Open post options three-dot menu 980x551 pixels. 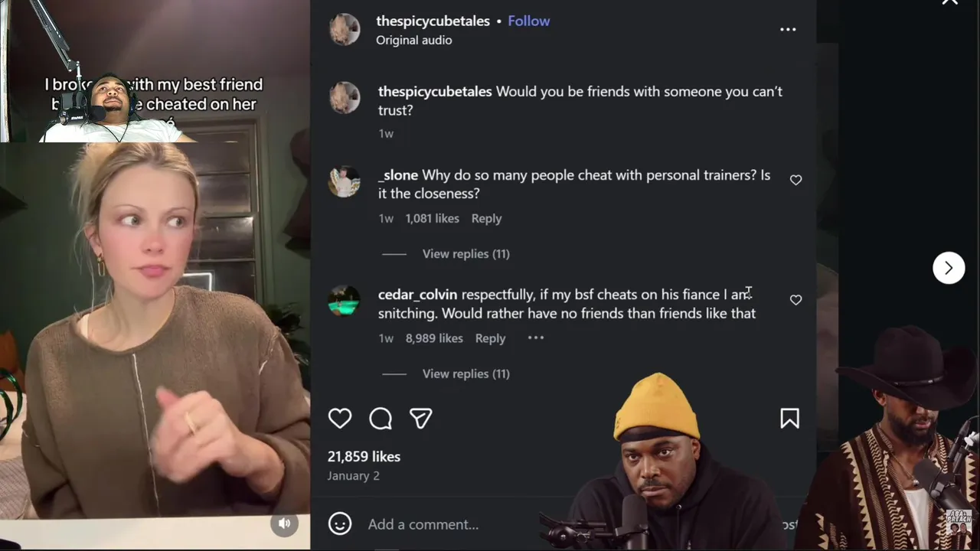pyautogui.click(x=788, y=29)
